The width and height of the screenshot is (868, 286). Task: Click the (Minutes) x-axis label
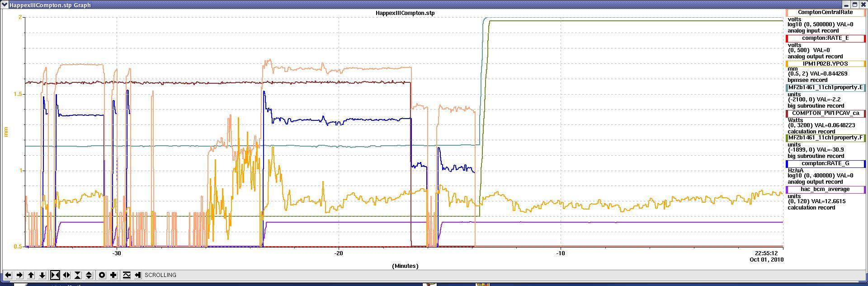(x=405, y=266)
